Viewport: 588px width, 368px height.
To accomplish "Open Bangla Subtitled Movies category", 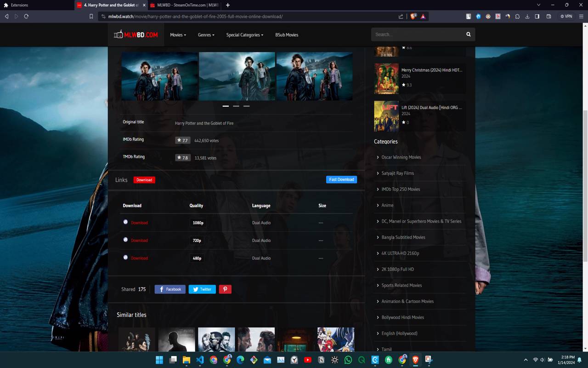I will (403, 237).
